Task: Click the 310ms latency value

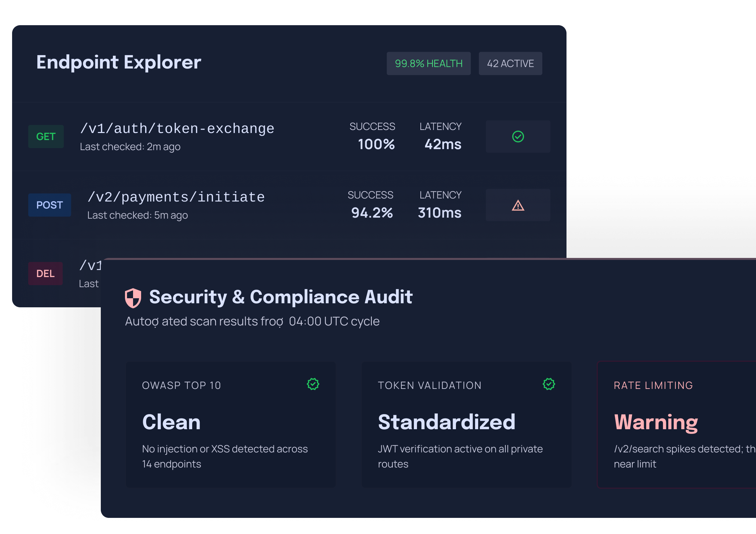Action: (439, 213)
